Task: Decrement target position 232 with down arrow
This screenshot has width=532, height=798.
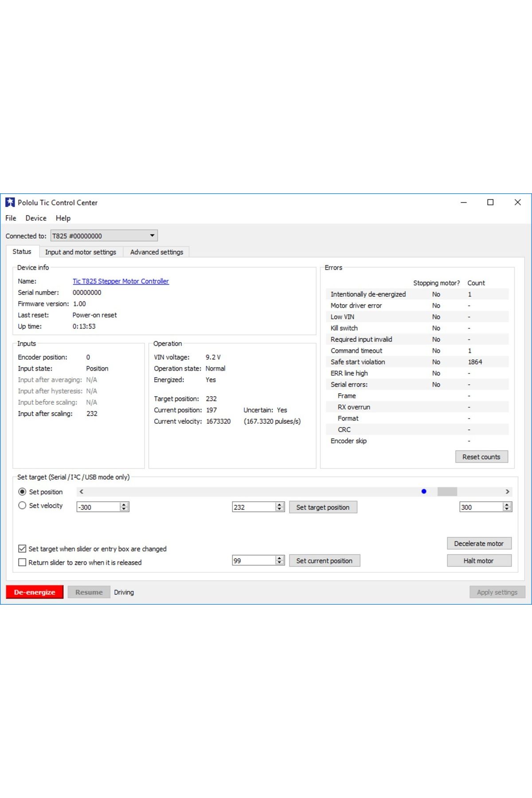Action: tap(279, 509)
